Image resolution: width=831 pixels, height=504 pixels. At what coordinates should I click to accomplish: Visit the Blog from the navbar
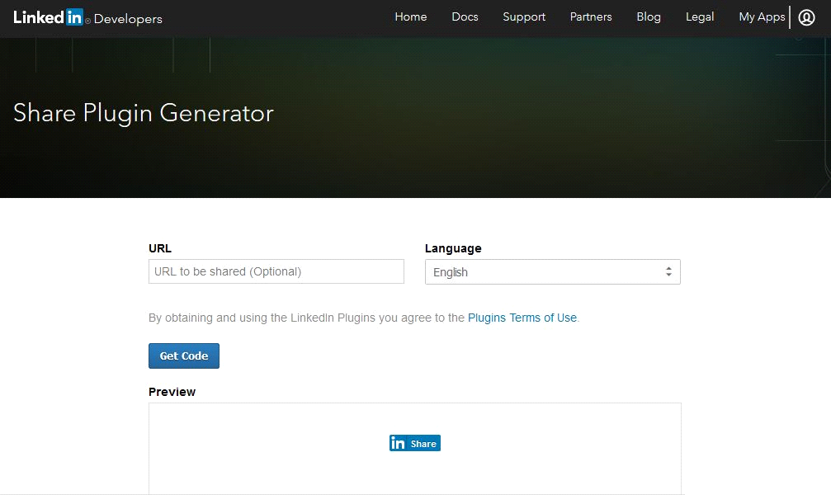point(649,17)
